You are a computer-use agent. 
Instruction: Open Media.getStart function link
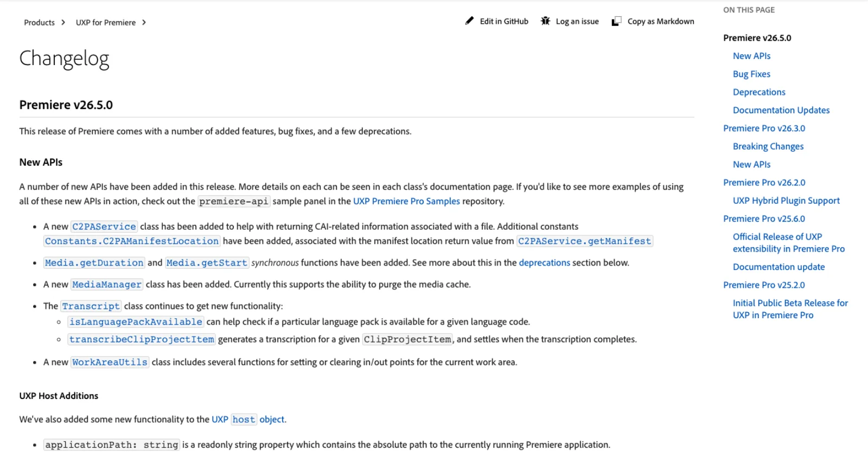pos(207,263)
